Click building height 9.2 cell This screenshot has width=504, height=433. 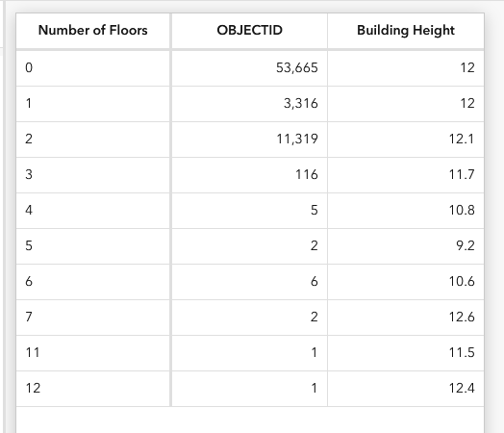pyautogui.click(x=406, y=246)
